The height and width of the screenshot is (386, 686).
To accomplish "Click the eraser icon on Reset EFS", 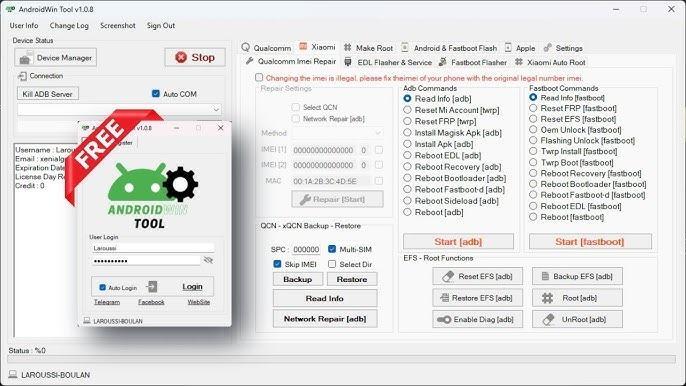I will 448,276.
